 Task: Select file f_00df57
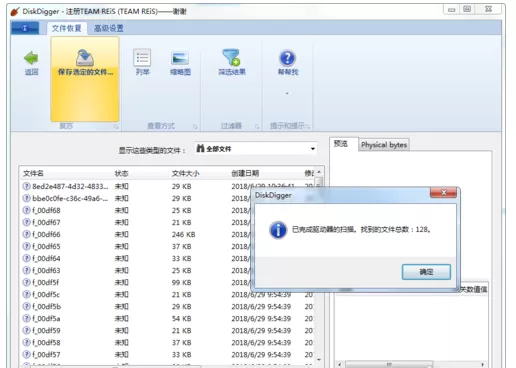coord(46,354)
